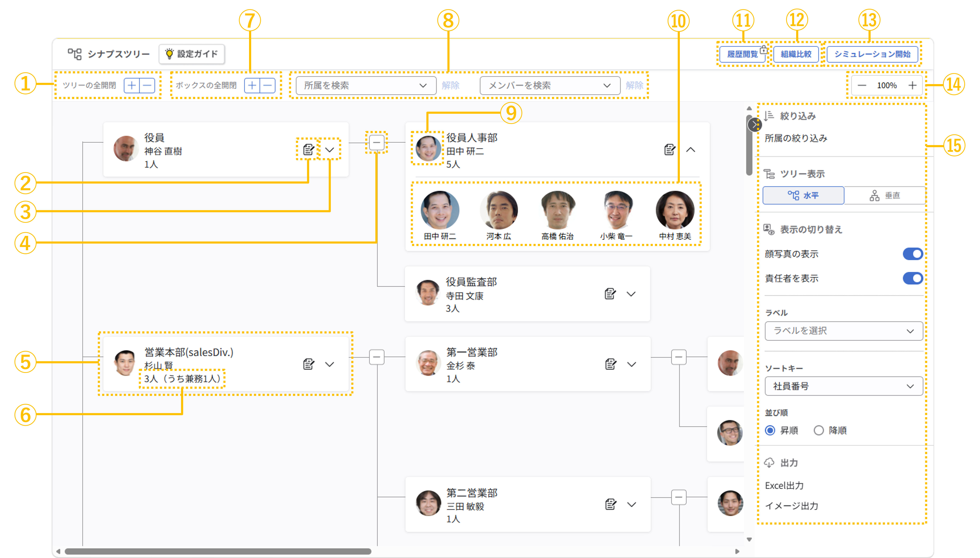Click 神谷 直樹 photo in 役員 box

126,149
